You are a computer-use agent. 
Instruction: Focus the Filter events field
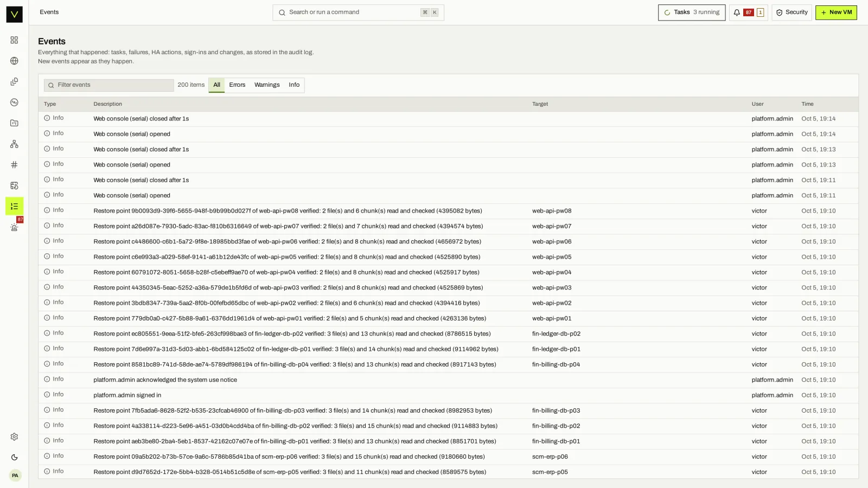109,85
